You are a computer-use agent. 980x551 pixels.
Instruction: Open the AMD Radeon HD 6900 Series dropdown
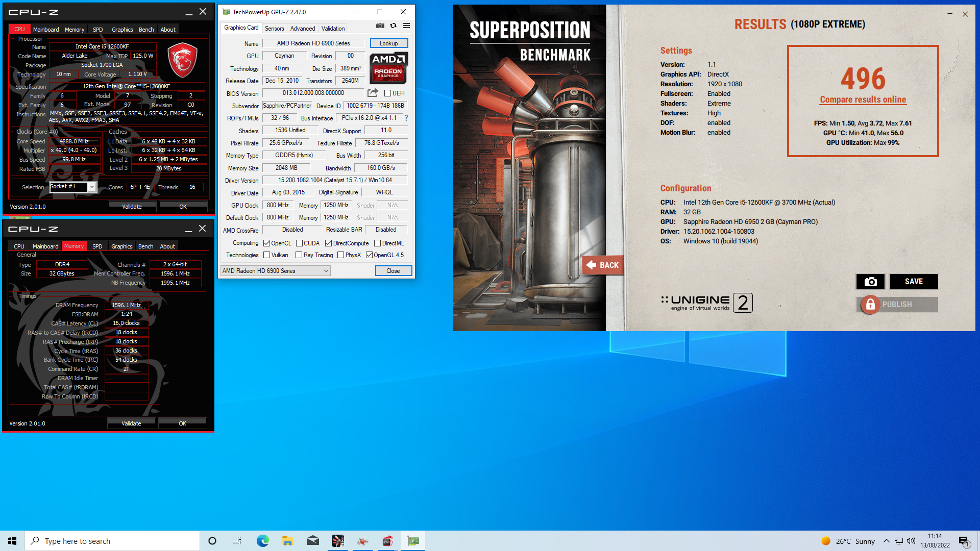click(x=276, y=271)
